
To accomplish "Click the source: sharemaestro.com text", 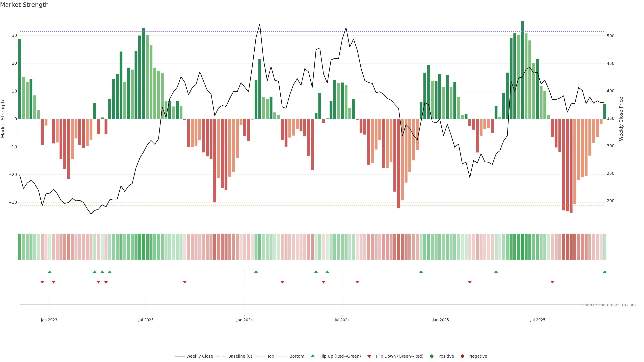I will pos(609,305).
